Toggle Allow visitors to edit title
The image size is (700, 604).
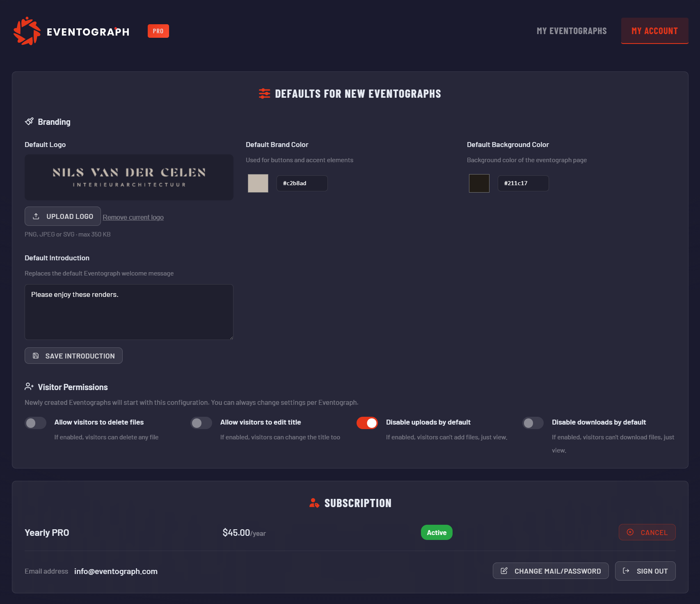click(x=201, y=423)
